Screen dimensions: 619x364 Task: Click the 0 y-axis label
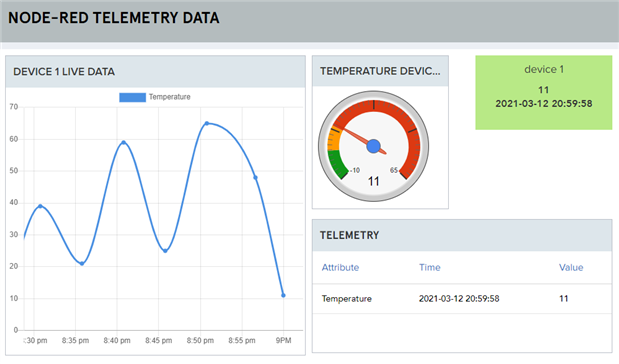(x=16, y=330)
